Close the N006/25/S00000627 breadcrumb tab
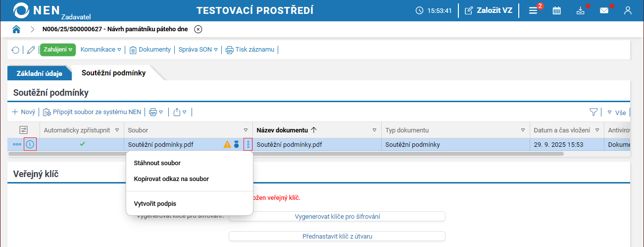This screenshot has width=644, height=247. (x=198, y=29)
